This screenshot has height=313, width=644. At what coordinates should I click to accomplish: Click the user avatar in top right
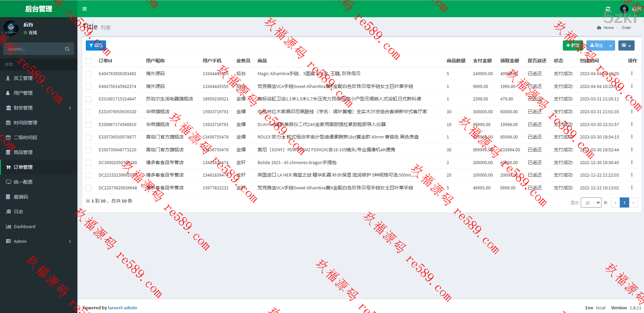click(x=624, y=9)
